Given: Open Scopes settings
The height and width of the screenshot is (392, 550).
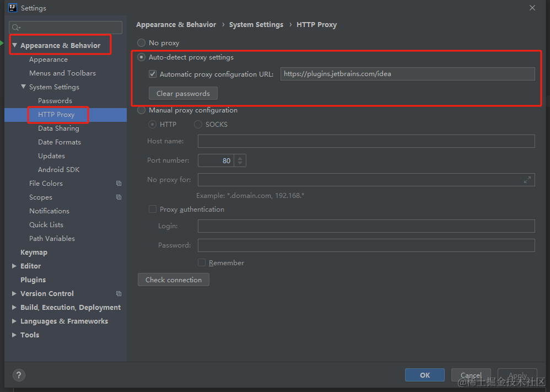Looking at the screenshot, I should [41, 197].
